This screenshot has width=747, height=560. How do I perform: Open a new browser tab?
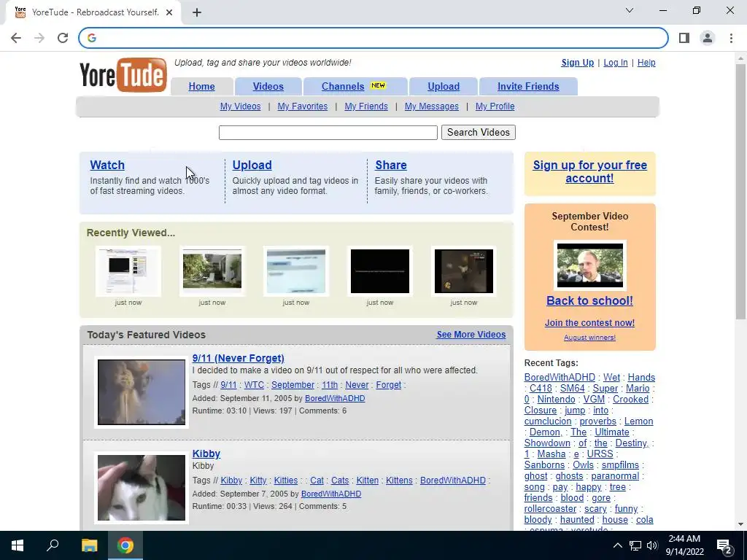pos(197,12)
